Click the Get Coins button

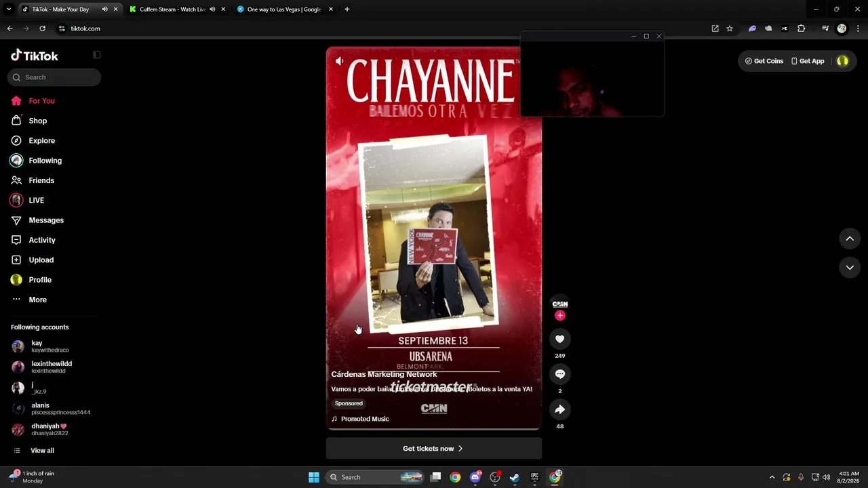[x=764, y=61]
